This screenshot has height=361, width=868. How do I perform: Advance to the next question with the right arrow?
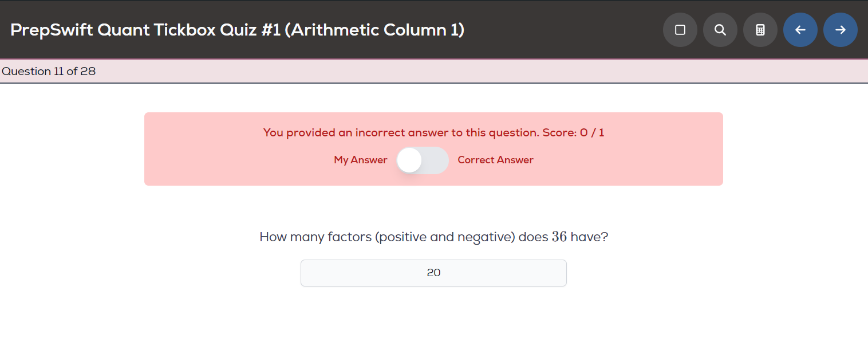(x=841, y=30)
